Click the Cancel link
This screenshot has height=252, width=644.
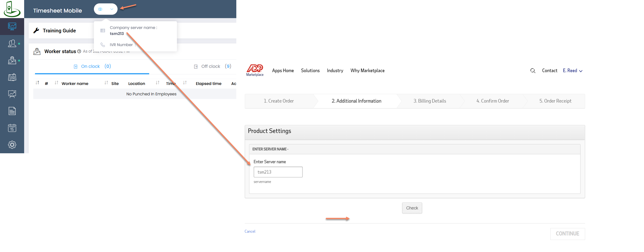[x=250, y=231]
